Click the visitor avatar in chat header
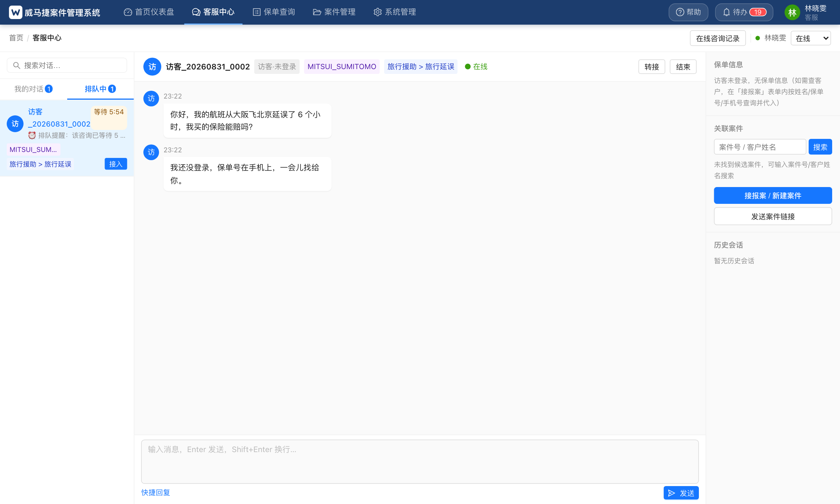 pos(152,67)
